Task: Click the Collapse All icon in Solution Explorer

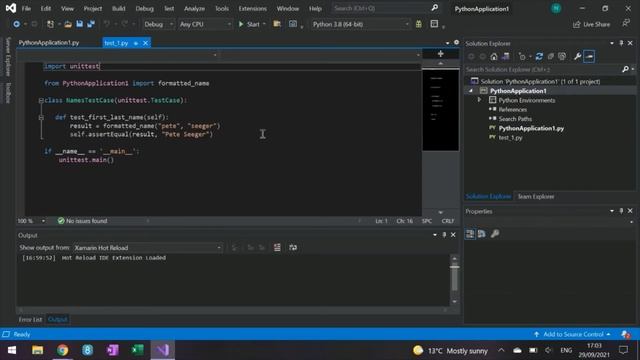Action: (551, 57)
